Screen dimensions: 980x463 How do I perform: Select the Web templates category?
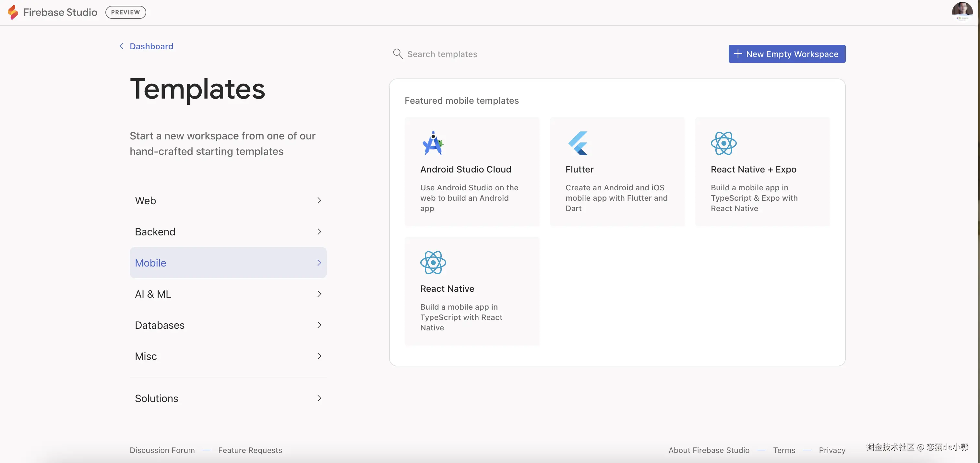tap(228, 200)
